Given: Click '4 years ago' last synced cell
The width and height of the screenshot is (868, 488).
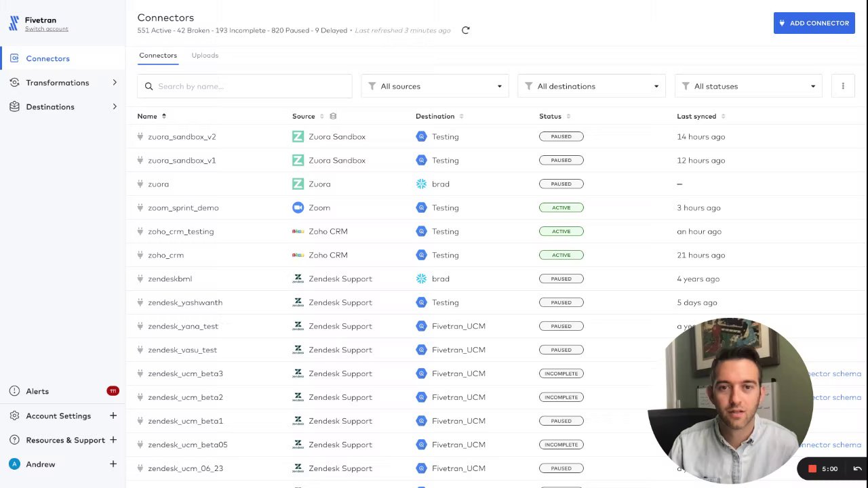Looking at the screenshot, I should click(x=698, y=279).
